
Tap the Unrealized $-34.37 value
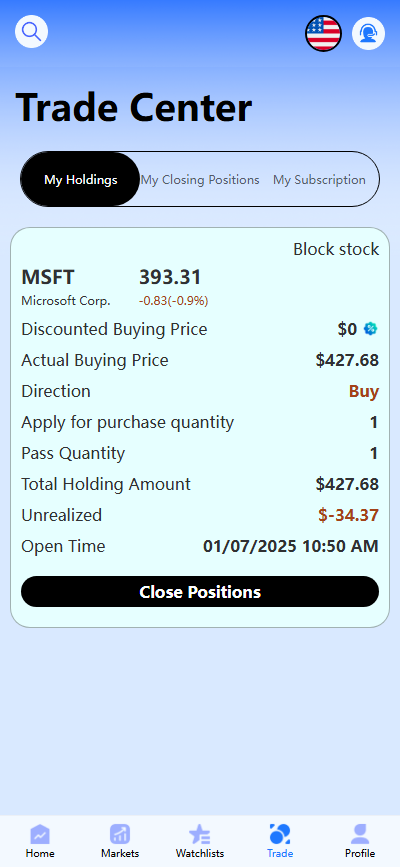[348, 515]
